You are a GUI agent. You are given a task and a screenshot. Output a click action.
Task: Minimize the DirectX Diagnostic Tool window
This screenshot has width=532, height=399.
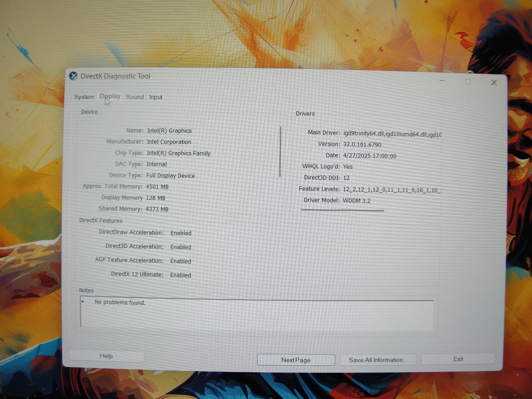tap(442, 81)
